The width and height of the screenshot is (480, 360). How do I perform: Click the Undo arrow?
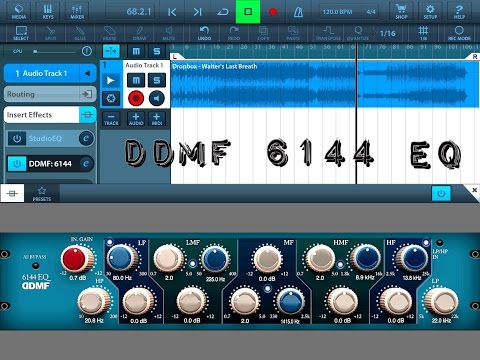click(204, 33)
